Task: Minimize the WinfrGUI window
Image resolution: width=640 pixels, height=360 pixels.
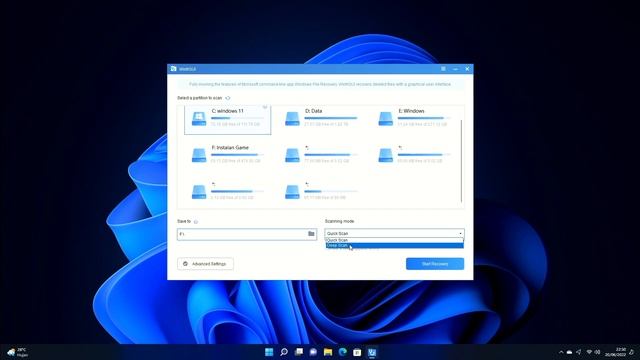Action: pyautogui.click(x=456, y=69)
